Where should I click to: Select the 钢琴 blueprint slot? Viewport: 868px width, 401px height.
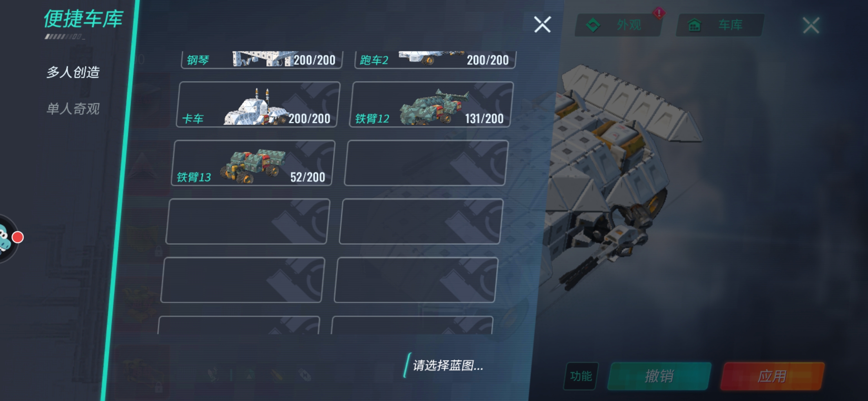click(x=262, y=60)
